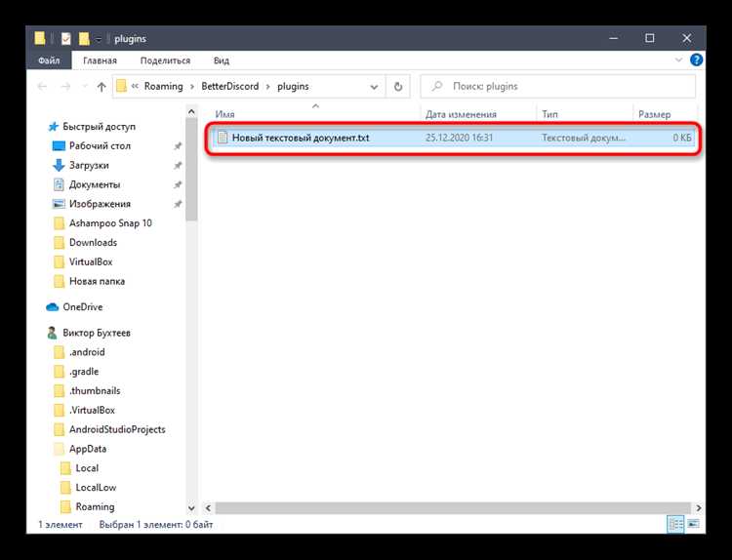This screenshot has width=732, height=560.
Task: Sort by the Дата изменения column
Action: point(461,114)
